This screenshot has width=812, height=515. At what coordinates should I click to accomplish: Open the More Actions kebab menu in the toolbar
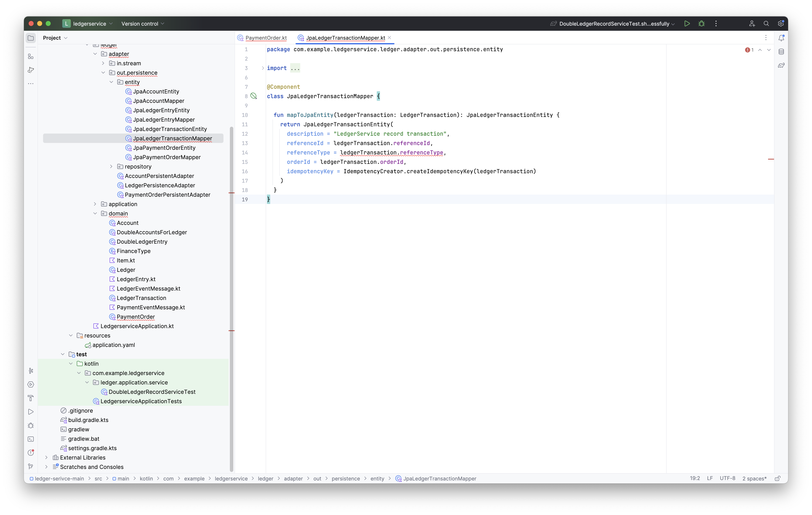coord(716,24)
